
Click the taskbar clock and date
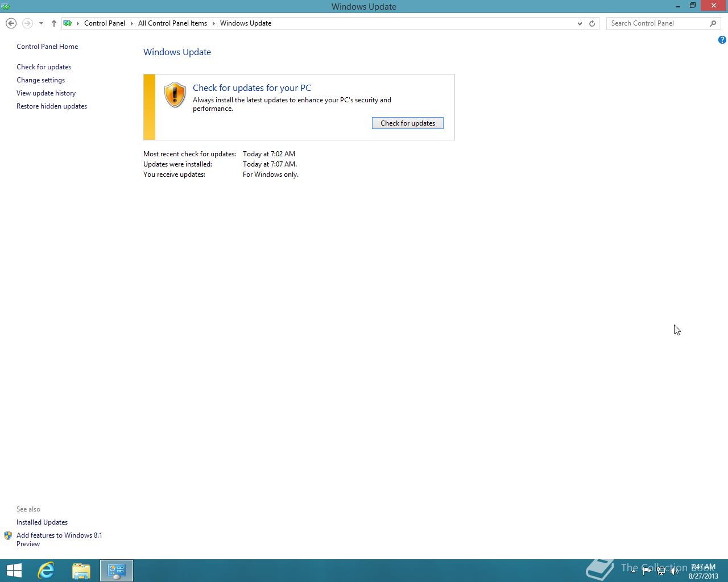click(x=704, y=571)
